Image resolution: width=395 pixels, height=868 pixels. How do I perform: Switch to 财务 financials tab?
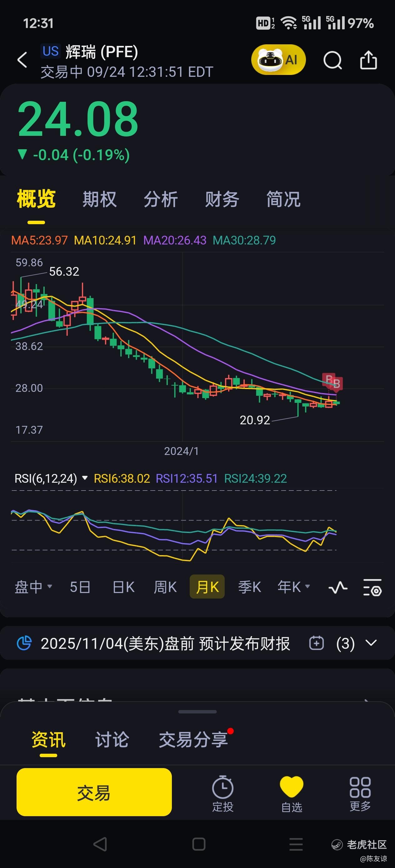coord(222,199)
